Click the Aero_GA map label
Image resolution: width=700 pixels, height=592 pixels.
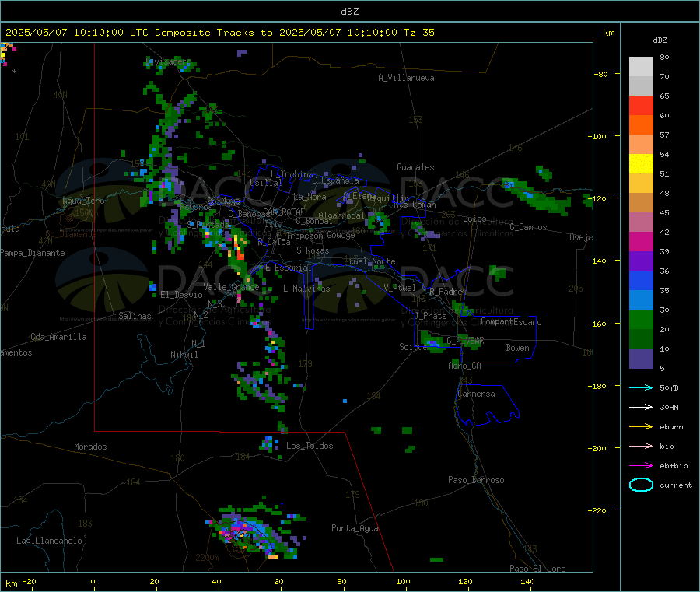(x=465, y=366)
